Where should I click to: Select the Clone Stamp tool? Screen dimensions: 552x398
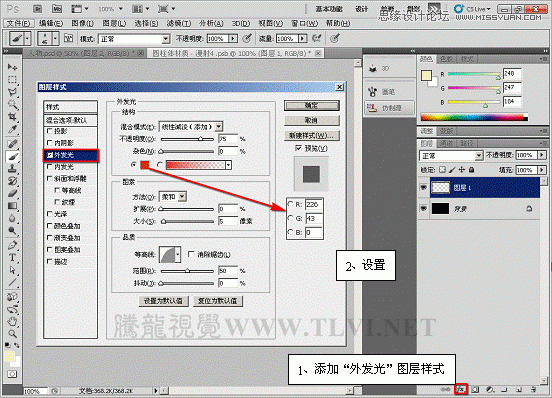click(x=12, y=169)
